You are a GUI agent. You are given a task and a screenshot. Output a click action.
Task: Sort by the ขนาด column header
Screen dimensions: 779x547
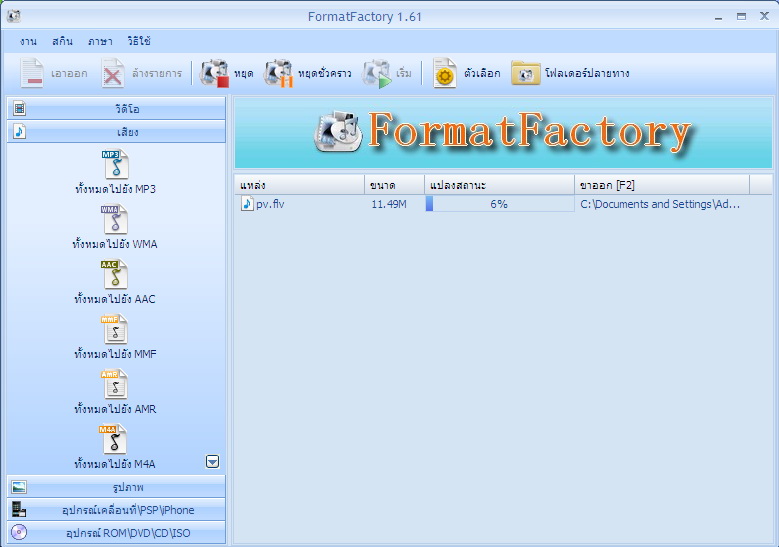(394, 185)
